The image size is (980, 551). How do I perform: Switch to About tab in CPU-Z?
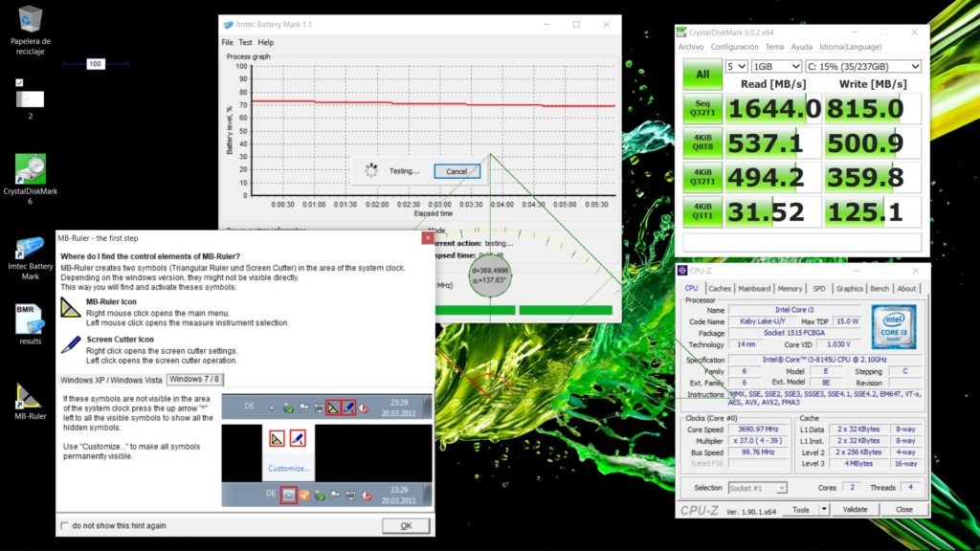[x=907, y=289]
